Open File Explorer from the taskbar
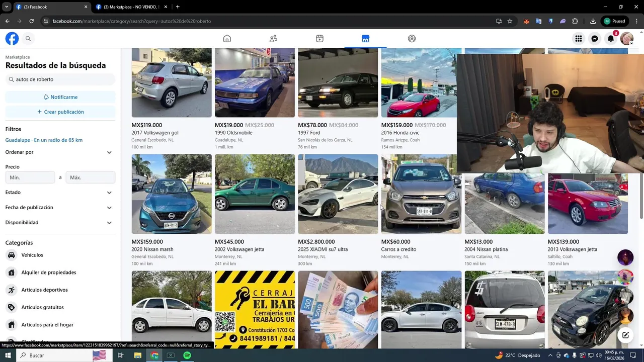 (x=137, y=355)
